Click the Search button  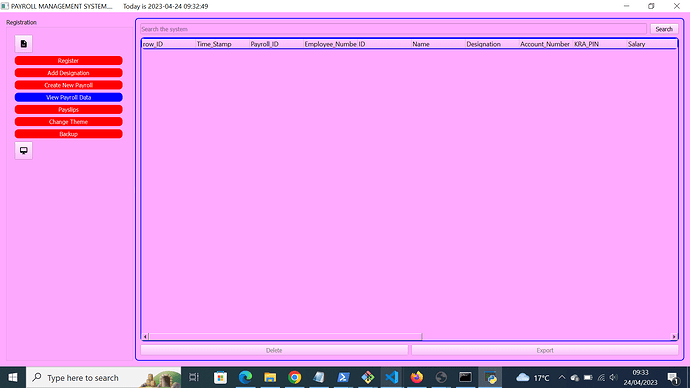(x=664, y=29)
